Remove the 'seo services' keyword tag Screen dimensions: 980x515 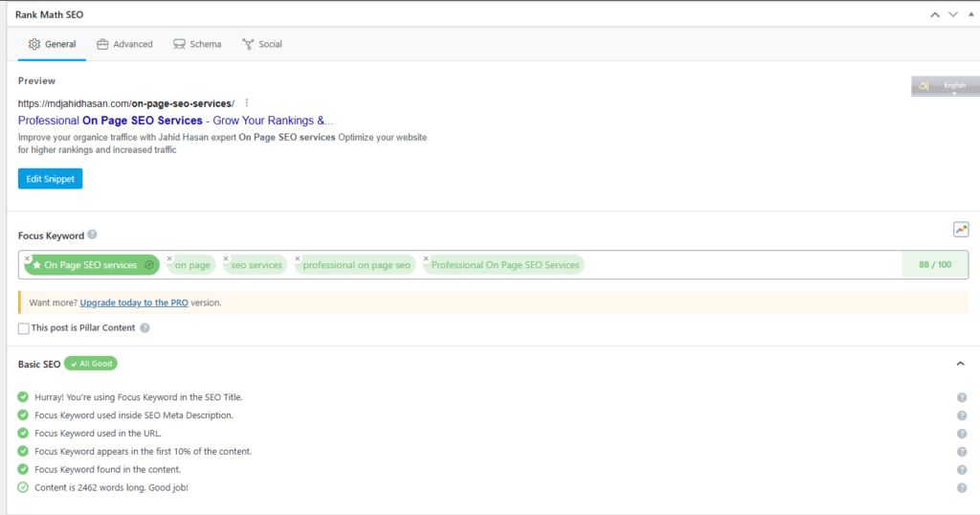click(226, 258)
